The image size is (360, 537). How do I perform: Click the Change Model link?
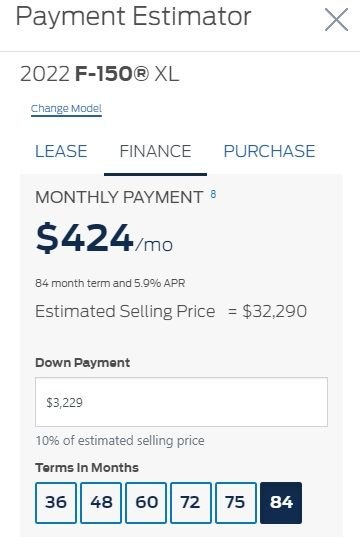[66, 109]
